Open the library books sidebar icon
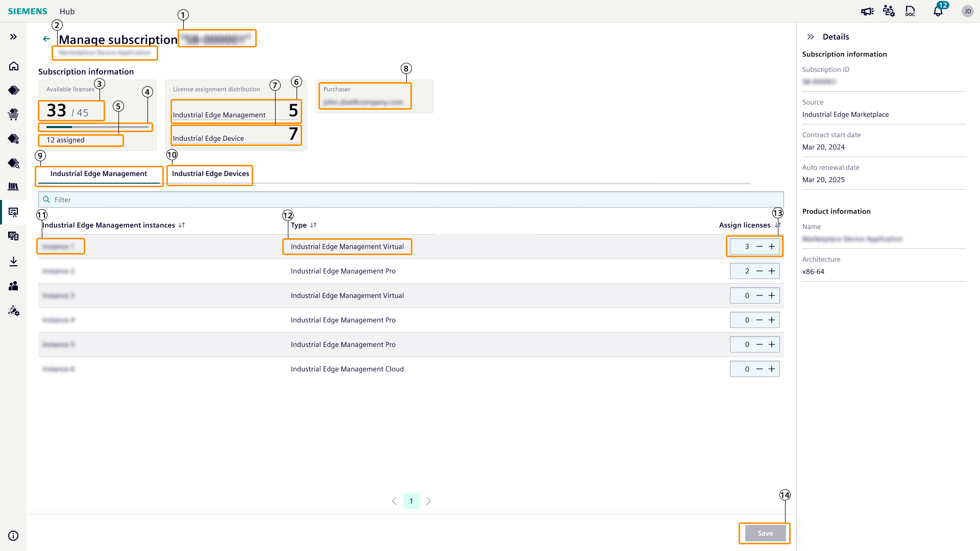Image resolution: width=980 pixels, height=551 pixels. coord(14,187)
